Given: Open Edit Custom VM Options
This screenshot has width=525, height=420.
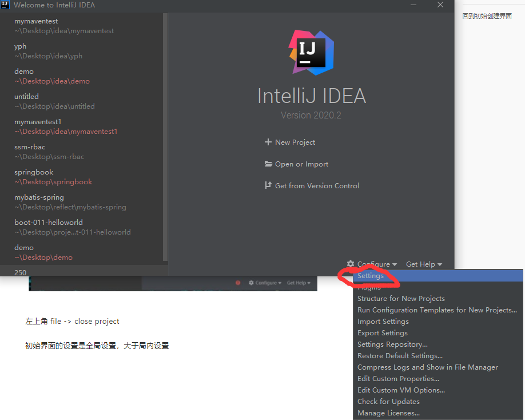Looking at the screenshot, I should click(x=437, y=390).
